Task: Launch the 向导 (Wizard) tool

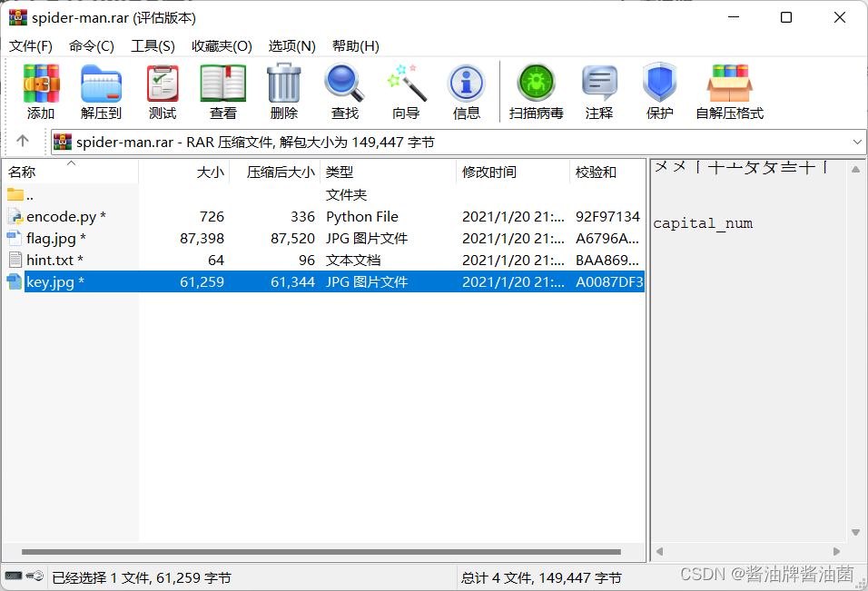Action: point(406,90)
